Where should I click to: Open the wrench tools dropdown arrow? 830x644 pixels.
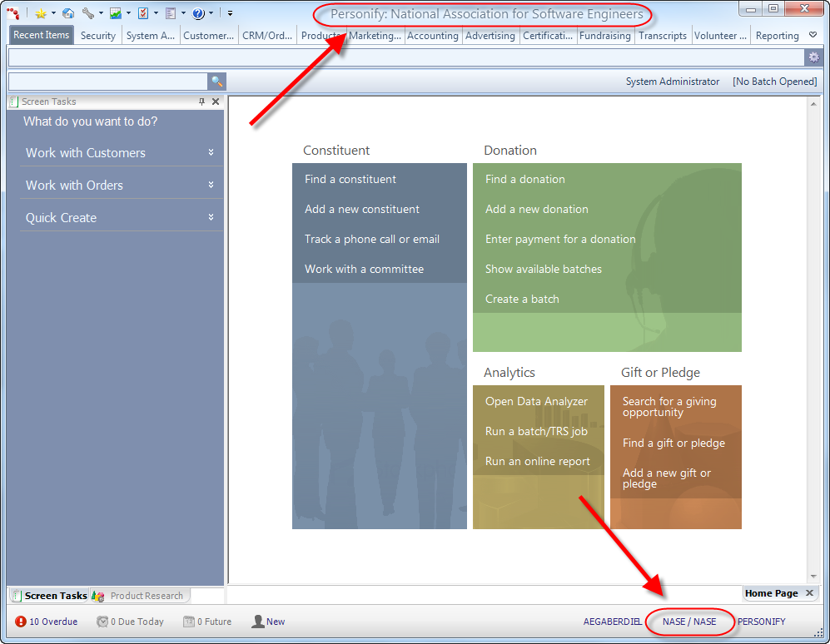pyautogui.click(x=101, y=13)
